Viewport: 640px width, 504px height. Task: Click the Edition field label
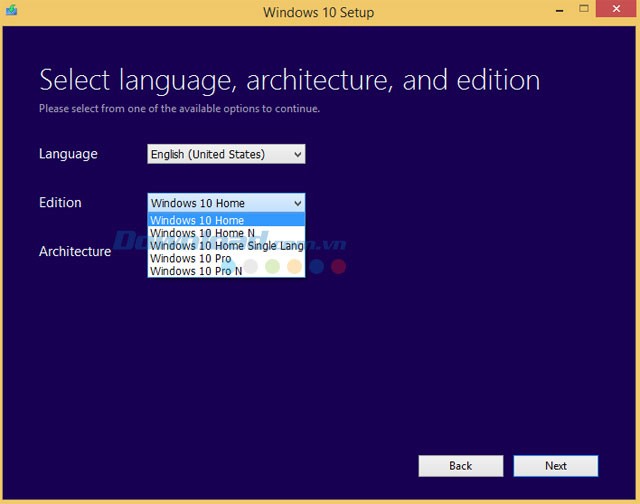pyautogui.click(x=60, y=202)
